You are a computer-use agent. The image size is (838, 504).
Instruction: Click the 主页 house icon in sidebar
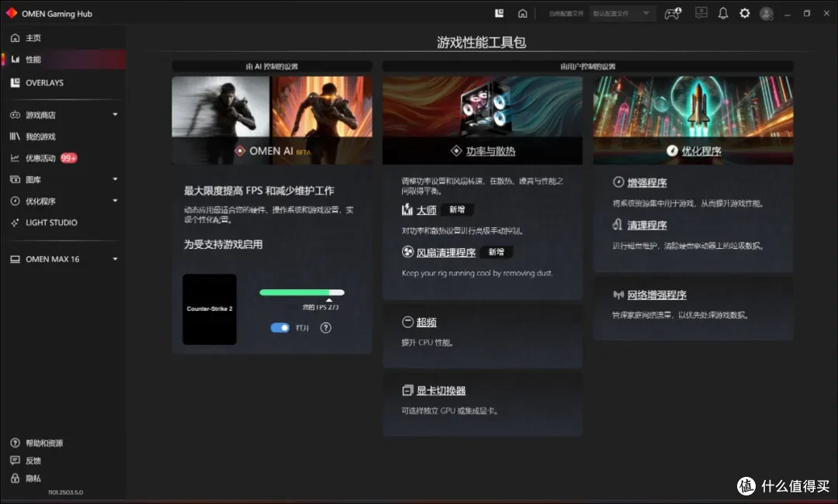pyautogui.click(x=15, y=38)
